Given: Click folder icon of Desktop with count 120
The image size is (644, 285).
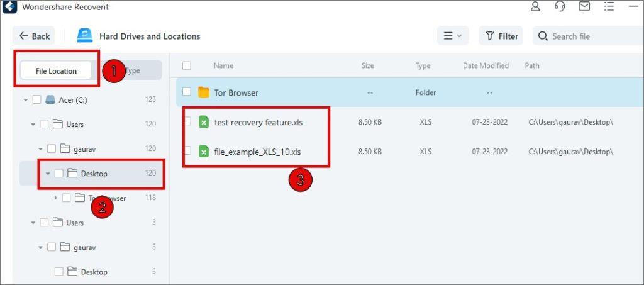Looking at the screenshot, I should pos(72,173).
